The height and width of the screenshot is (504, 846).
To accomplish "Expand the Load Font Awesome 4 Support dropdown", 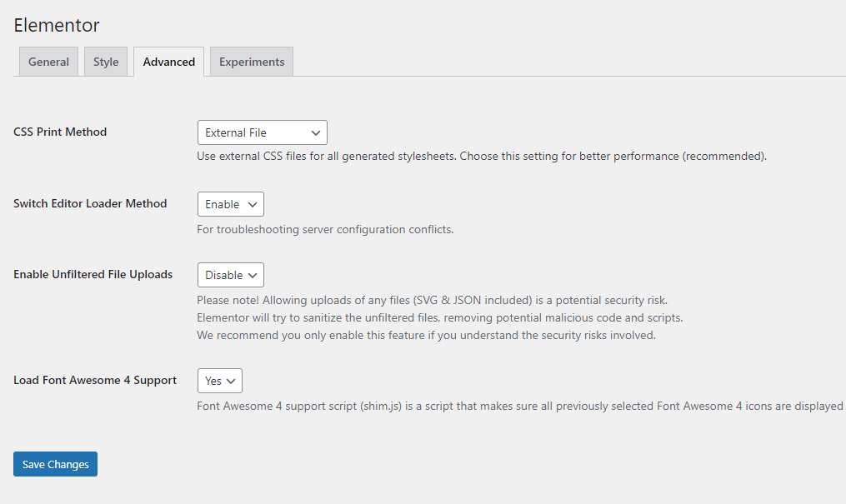I will 220,381.
